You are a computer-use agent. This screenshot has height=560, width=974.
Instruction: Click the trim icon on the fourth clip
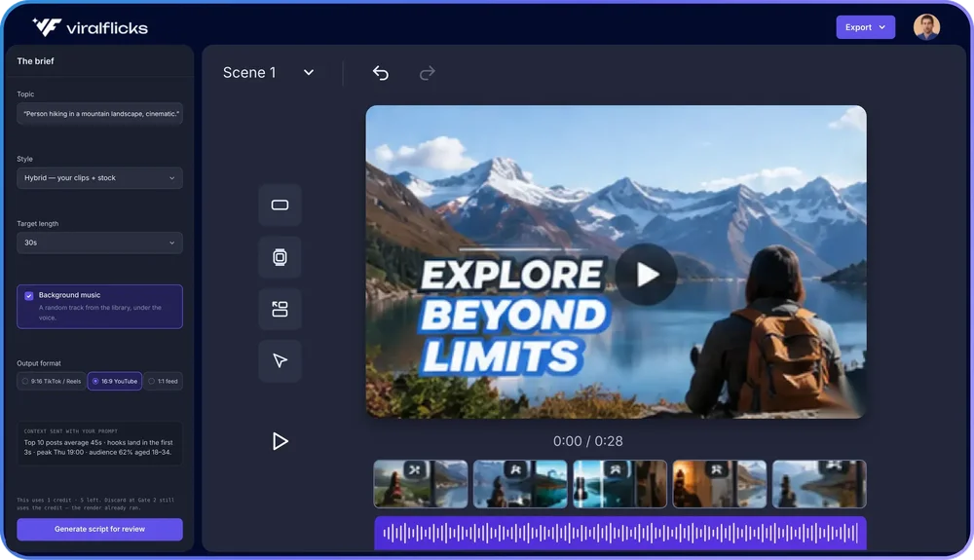point(716,470)
